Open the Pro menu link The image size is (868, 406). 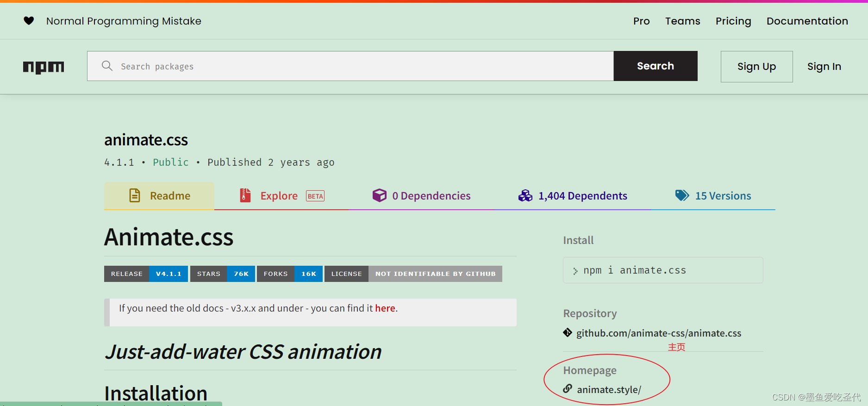(642, 21)
